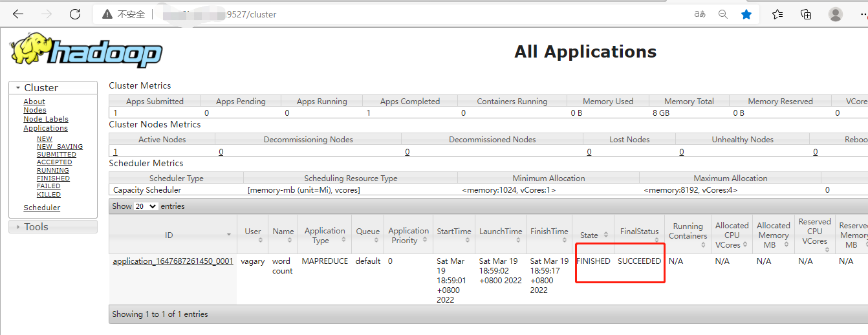Click the Hadoop elephant logo
The width and height of the screenshot is (868, 335).
coord(86,50)
